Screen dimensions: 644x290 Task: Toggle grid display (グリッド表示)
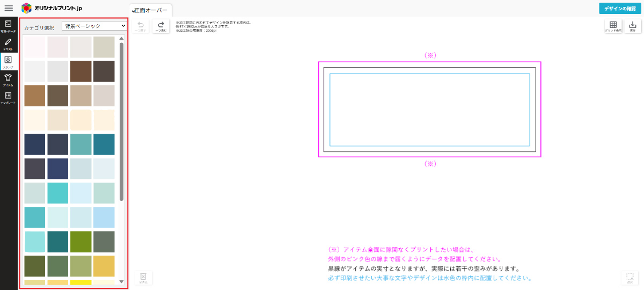[x=613, y=26]
